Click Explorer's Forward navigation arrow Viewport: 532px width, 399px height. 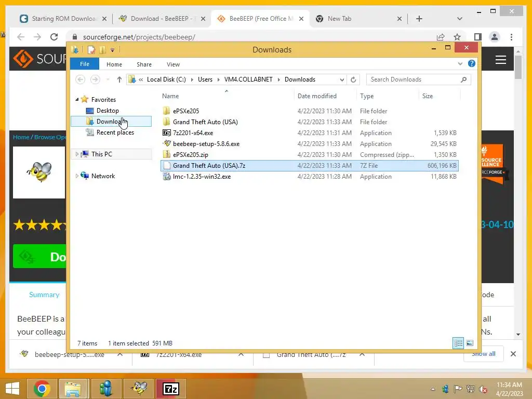(x=96, y=79)
